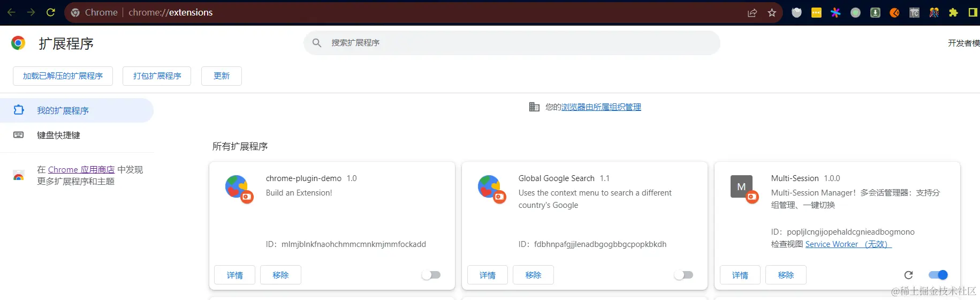Bookmark this page with the star icon
This screenshot has height=300, width=980.
coord(772,13)
